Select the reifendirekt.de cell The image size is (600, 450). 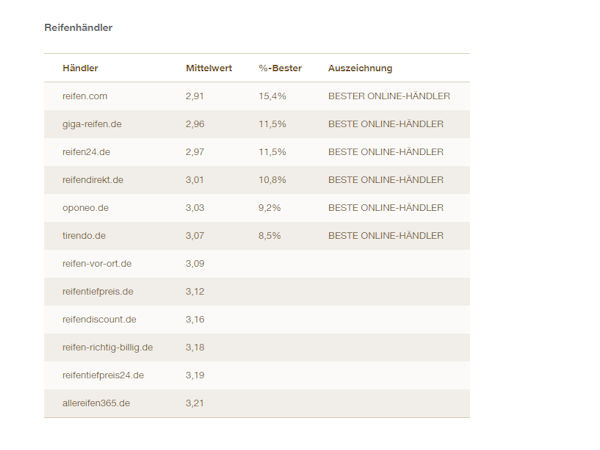click(x=93, y=180)
